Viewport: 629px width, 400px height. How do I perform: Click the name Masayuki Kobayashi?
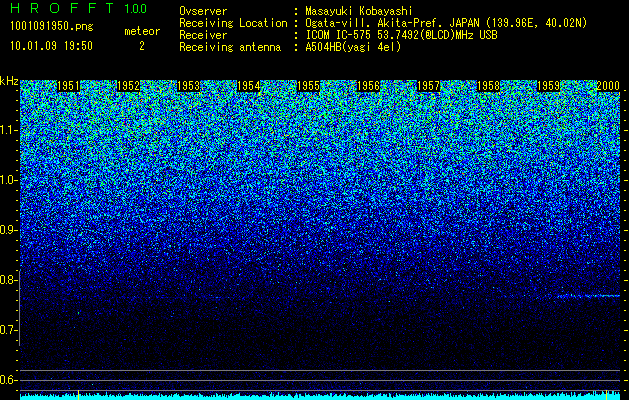point(359,11)
